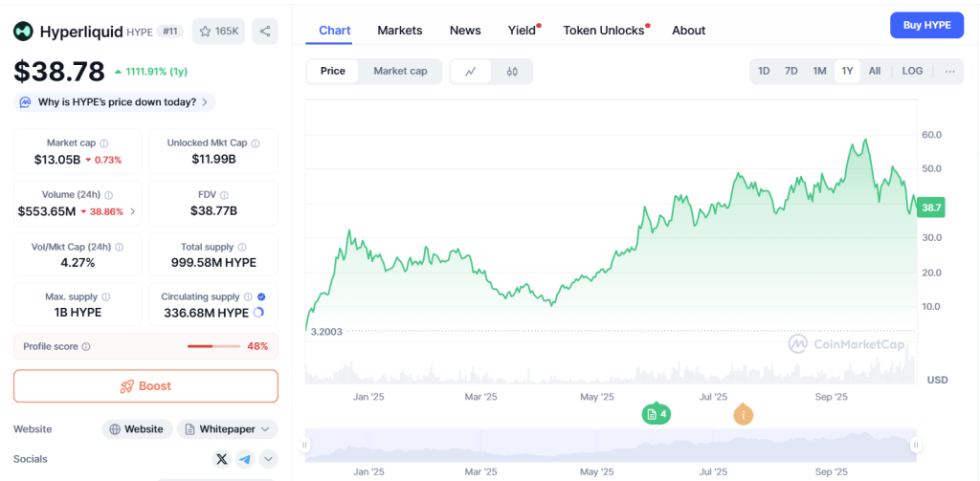The width and height of the screenshot is (980, 481).
Task: Click the orange info event marker
Action: pyautogui.click(x=743, y=414)
